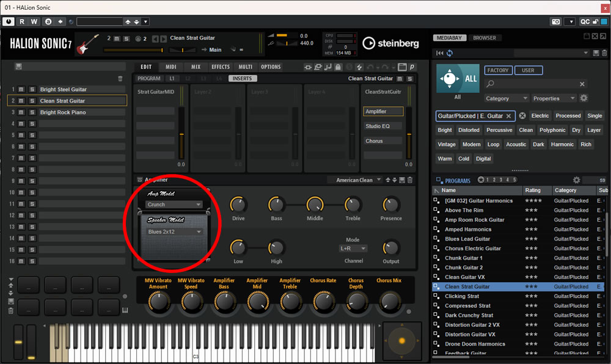The height and width of the screenshot is (364, 611).
Task: Switch to the MIX tab
Action: [196, 67]
